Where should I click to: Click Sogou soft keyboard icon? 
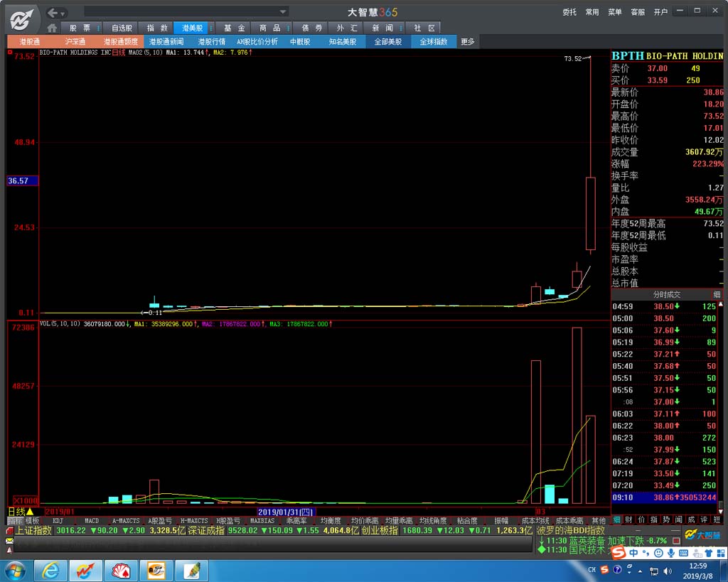[683, 553]
